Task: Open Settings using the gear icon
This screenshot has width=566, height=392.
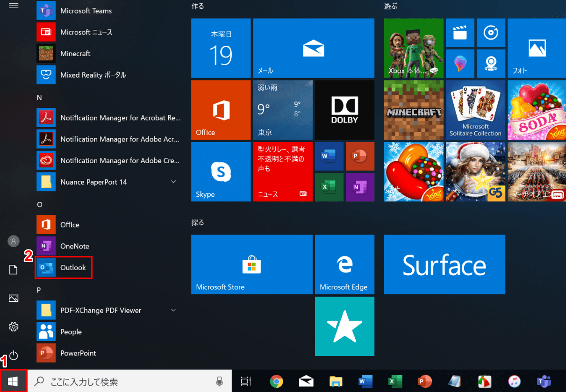Action: point(14,327)
